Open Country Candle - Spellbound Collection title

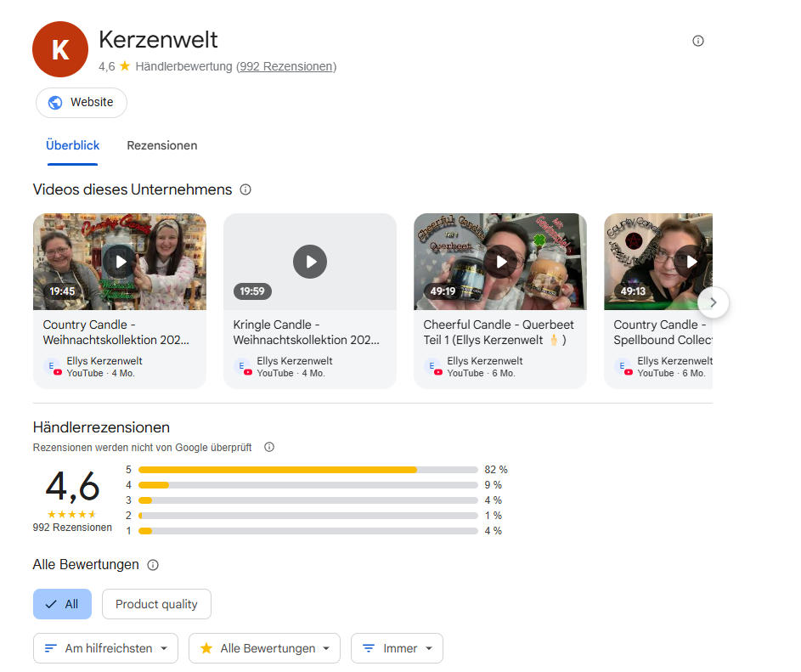663,332
